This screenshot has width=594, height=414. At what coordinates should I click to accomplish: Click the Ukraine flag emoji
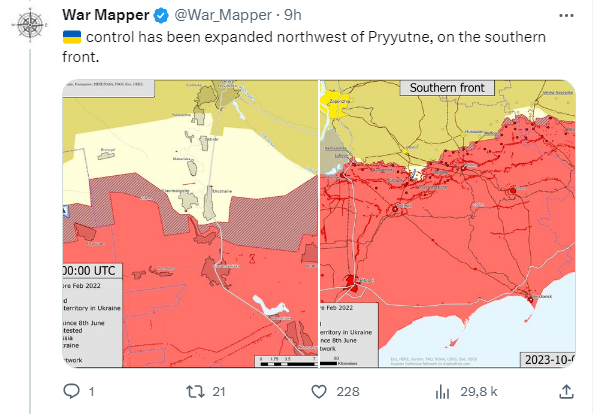coord(72,37)
